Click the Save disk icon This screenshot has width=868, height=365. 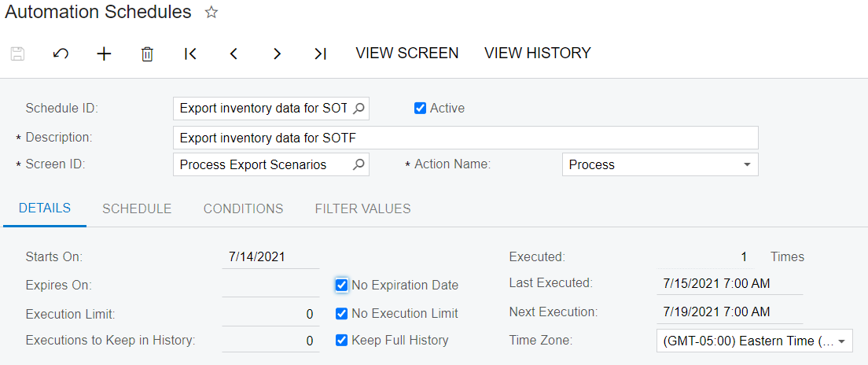[x=18, y=53]
